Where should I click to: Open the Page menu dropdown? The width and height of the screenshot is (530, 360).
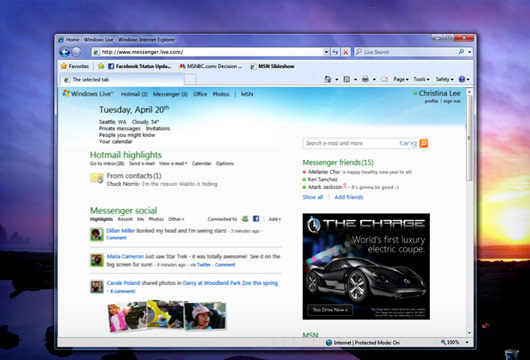pyautogui.click(x=401, y=79)
